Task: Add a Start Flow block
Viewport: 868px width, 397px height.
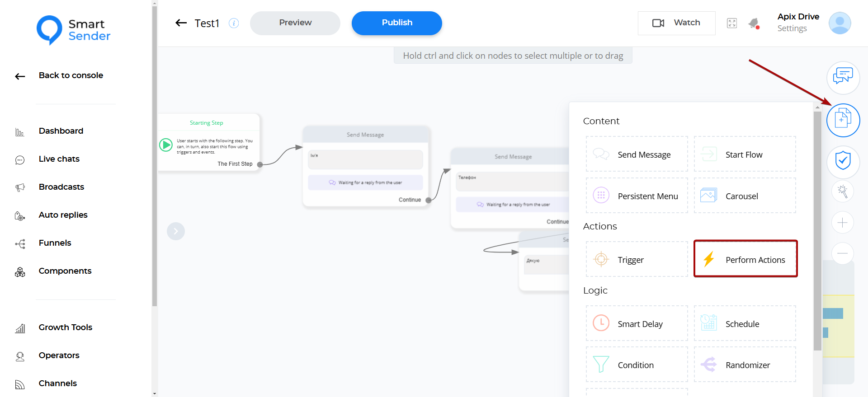Action: 745,154
